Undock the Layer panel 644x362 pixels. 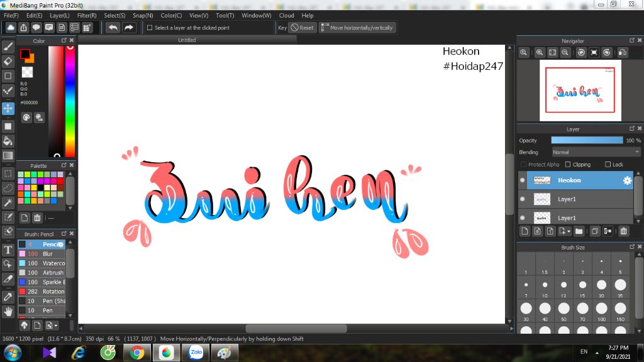631,128
